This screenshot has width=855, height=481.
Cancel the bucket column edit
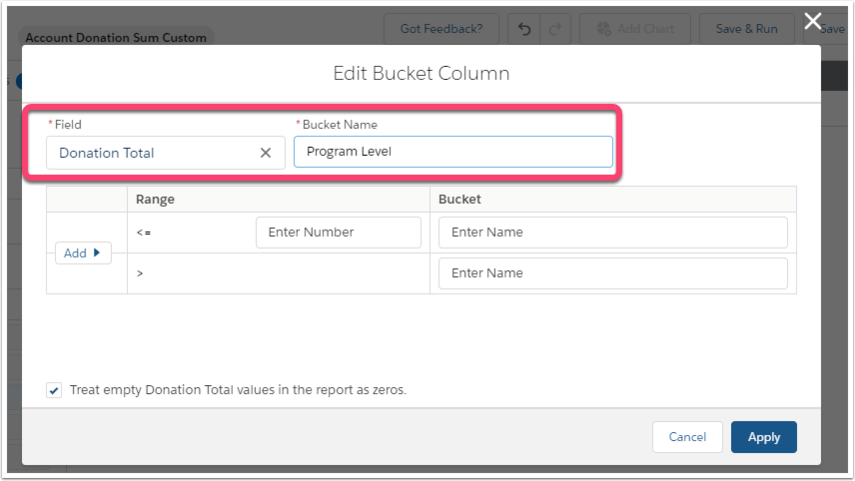click(x=687, y=437)
